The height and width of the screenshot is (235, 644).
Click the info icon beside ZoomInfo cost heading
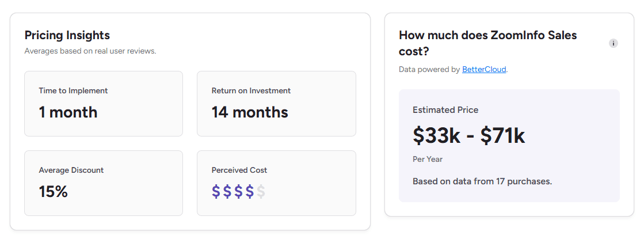[613, 43]
